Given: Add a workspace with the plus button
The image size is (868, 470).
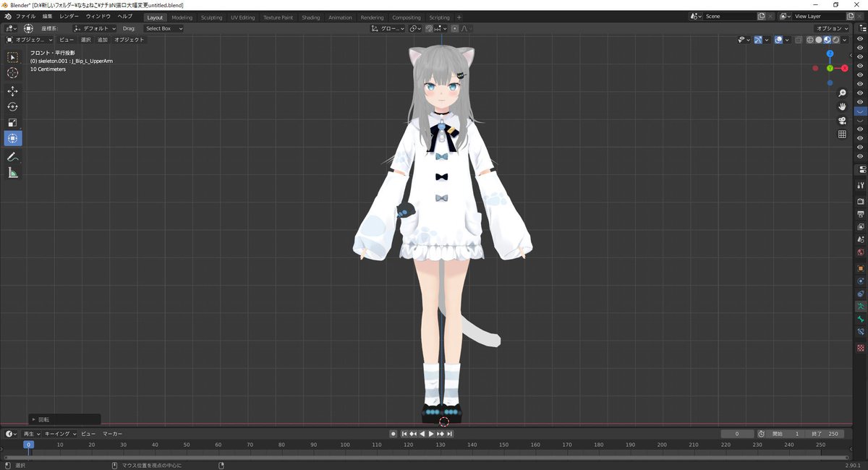Looking at the screenshot, I should (x=459, y=17).
